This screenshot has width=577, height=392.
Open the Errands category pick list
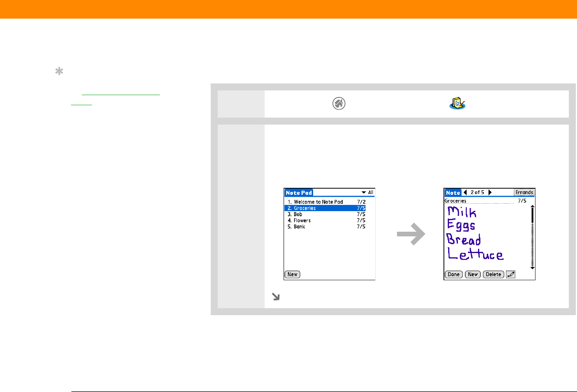pyautogui.click(x=524, y=193)
